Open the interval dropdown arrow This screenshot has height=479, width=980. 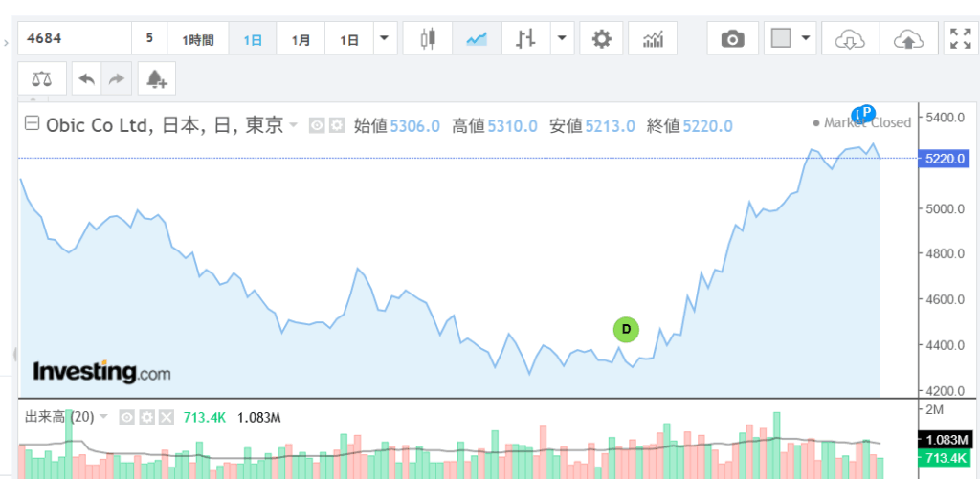[x=385, y=38]
